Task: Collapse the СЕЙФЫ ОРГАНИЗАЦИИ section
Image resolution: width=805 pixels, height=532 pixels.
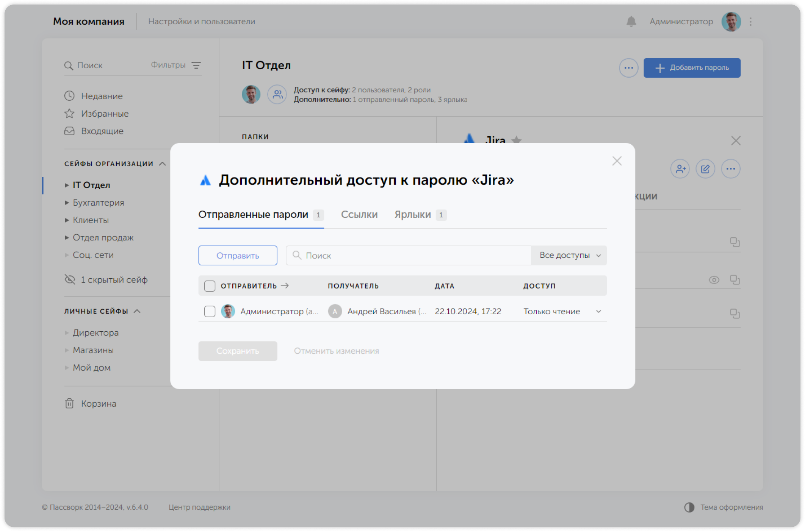Action: coord(163,164)
